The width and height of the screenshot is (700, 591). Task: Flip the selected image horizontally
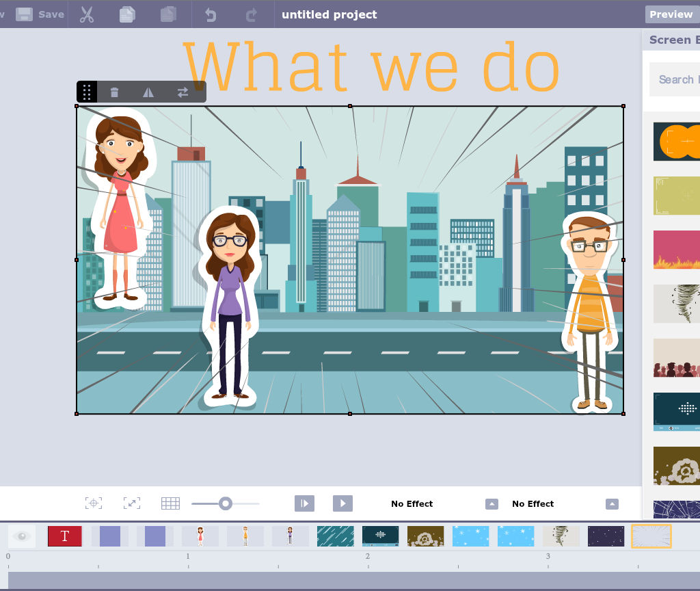148,91
